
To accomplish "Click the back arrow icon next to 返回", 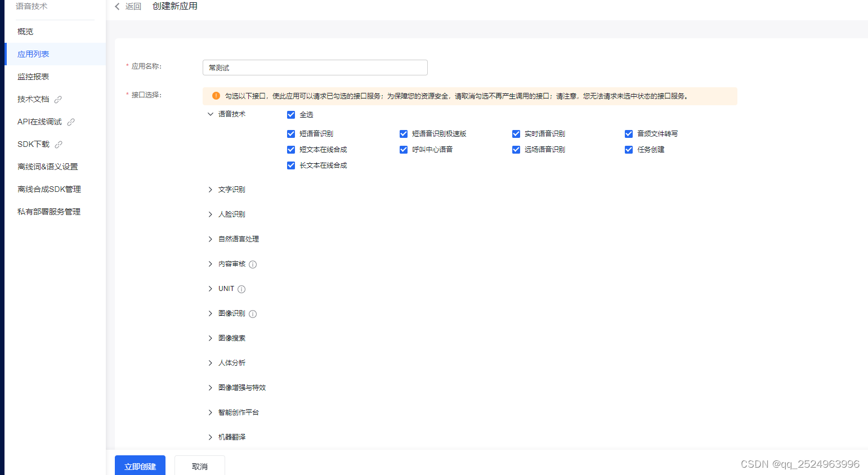I will tap(117, 7).
